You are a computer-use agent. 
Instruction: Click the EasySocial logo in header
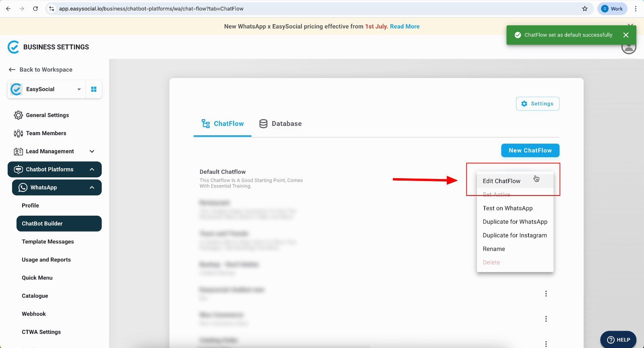click(13, 47)
